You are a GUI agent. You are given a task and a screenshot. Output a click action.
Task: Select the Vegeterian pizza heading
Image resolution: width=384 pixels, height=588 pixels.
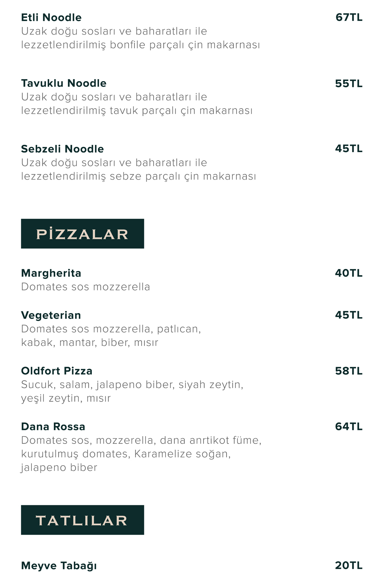point(51,316)
